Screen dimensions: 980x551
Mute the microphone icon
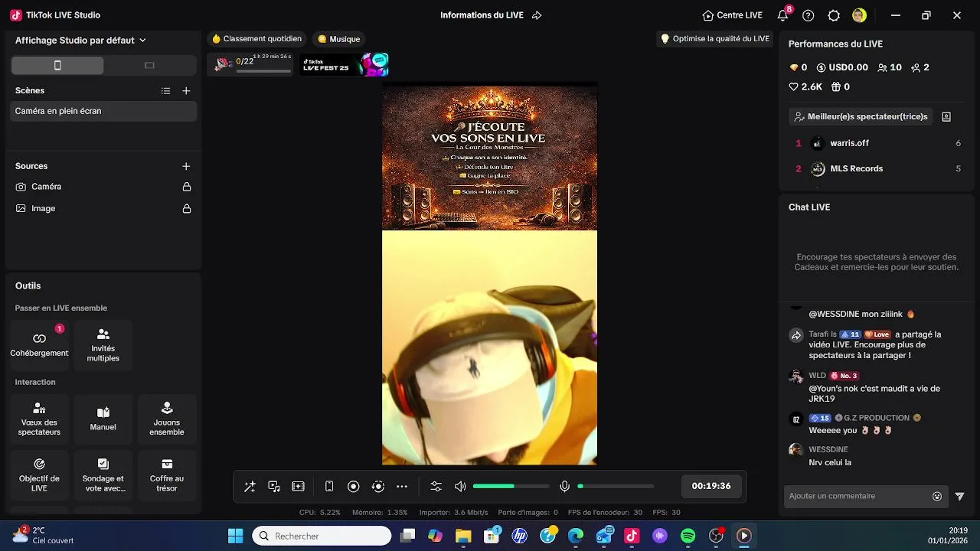(x=564, y=487)
